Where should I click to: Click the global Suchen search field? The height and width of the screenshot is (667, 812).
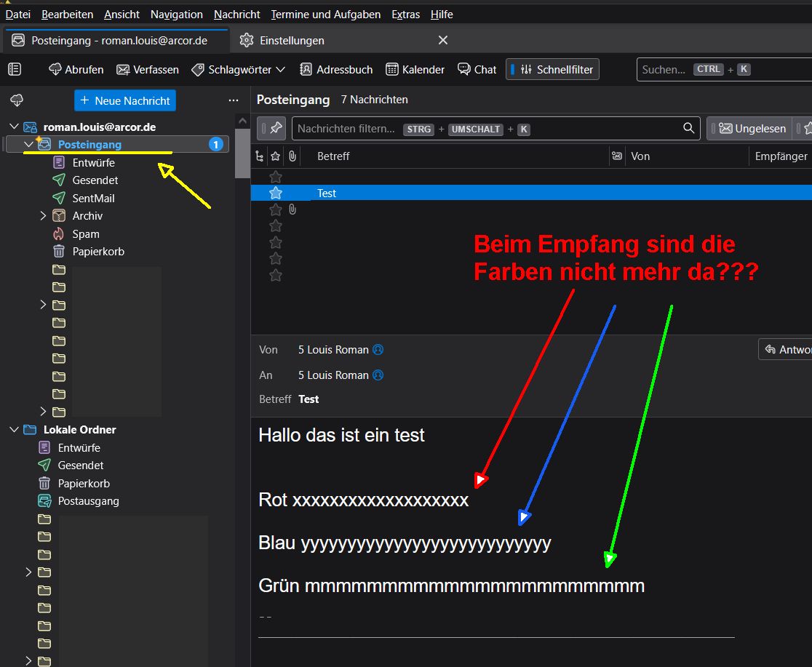[724, 69]
